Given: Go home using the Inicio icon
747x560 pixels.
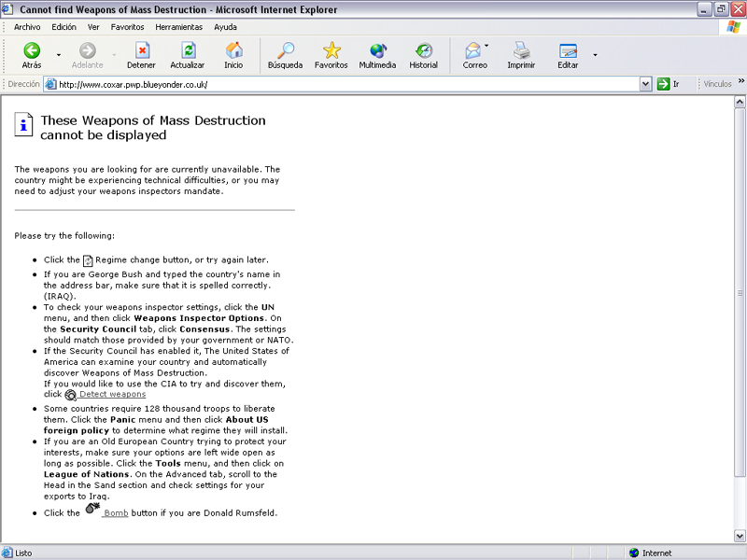Looking at the screenshot, I should point(233,51).
